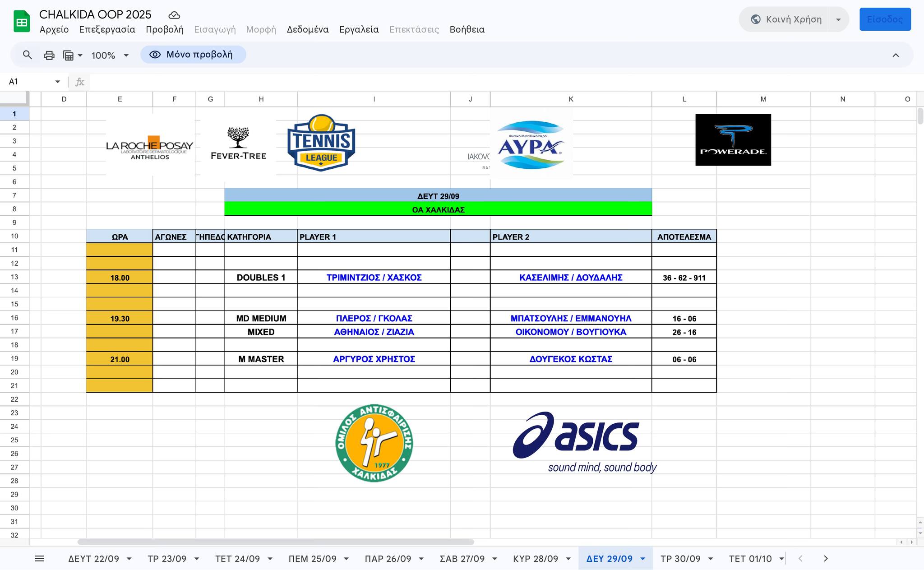This screenshot has height=570, width=924.
Task: Open the all sheets hamburger list
Action: 39,559
